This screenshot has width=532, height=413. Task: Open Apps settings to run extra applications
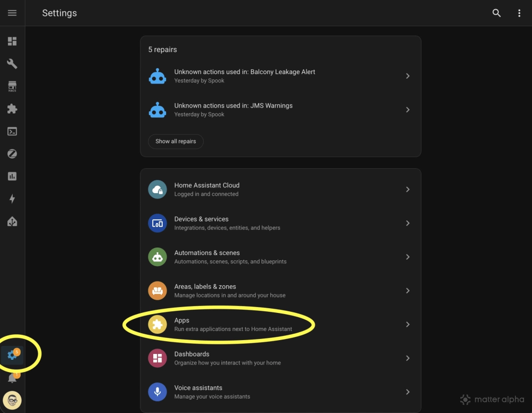[x=280, y=324]
